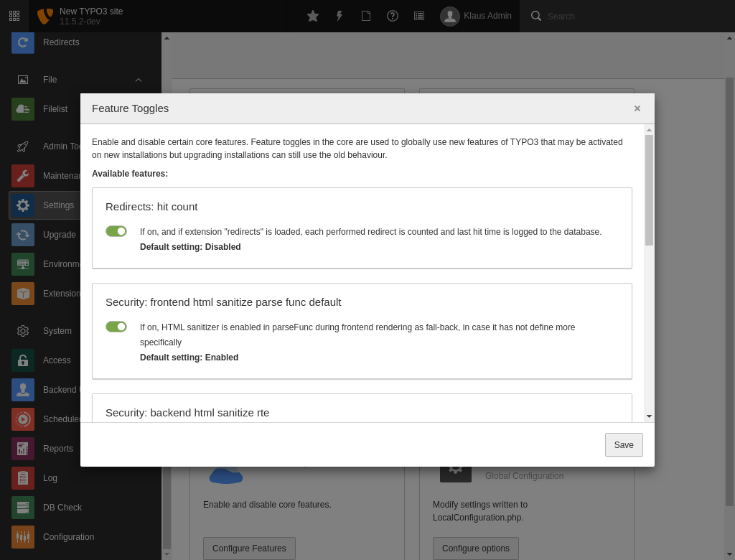Open Filelist module icon
The width and height of the screenshot is (735, 560).
(x=23, y=109)
